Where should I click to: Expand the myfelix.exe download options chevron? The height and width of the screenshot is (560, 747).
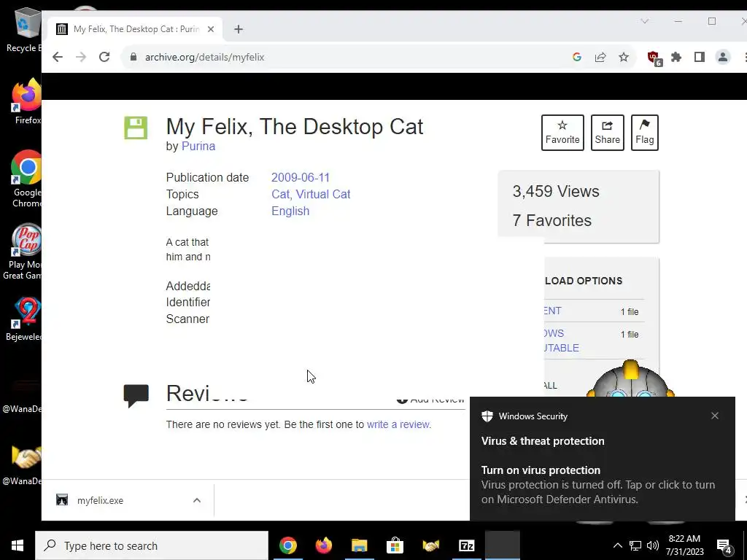(197, 500)
